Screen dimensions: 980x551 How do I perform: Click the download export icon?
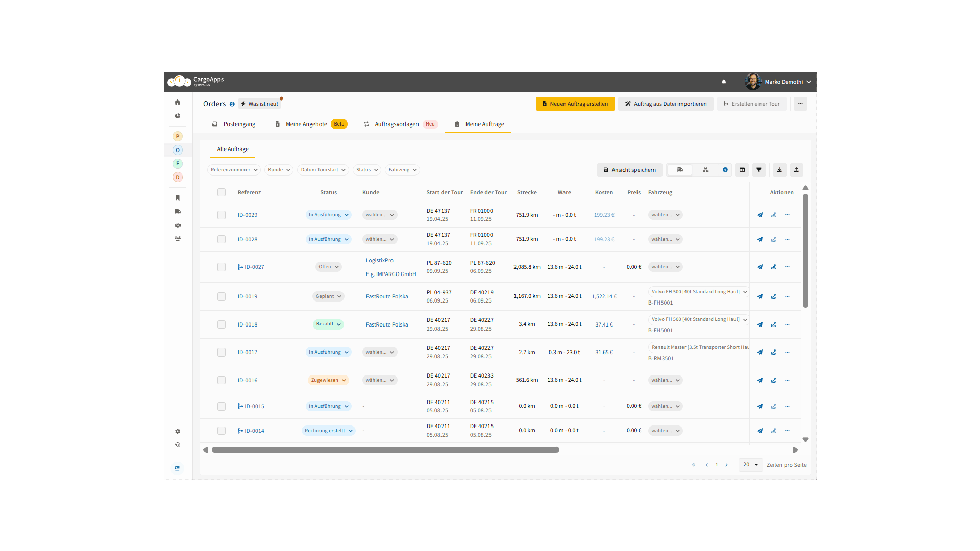[x=779, y=170]
